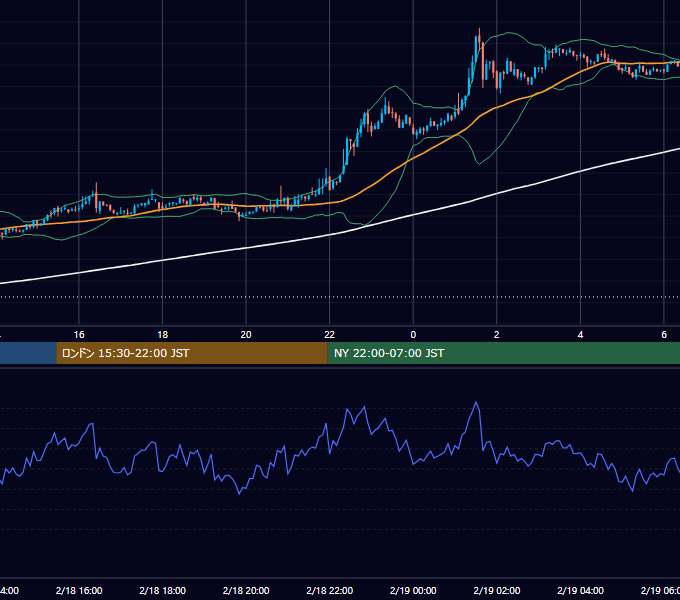Select the blue session bar before ロンドン

[x=28, y=353]
